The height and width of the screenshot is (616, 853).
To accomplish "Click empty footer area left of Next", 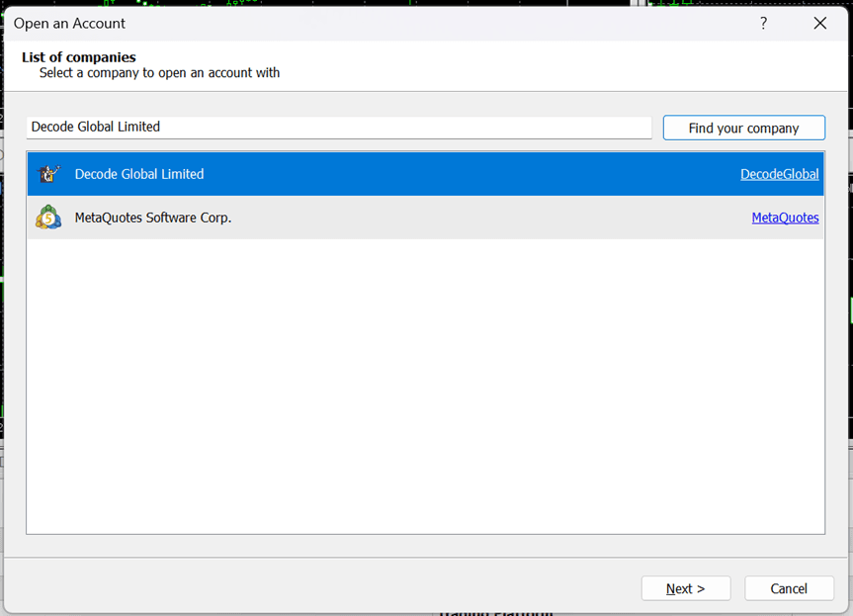I will pos(316,588).
